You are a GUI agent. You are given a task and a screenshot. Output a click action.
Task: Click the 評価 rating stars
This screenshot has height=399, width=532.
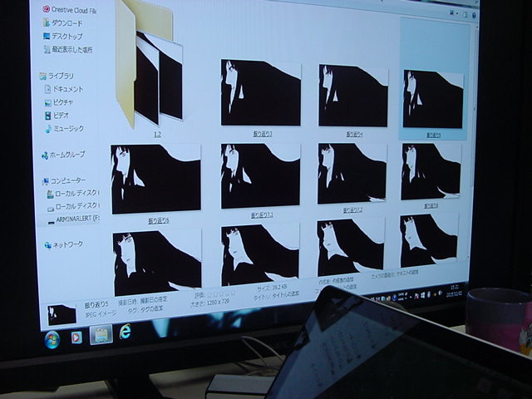220,293
